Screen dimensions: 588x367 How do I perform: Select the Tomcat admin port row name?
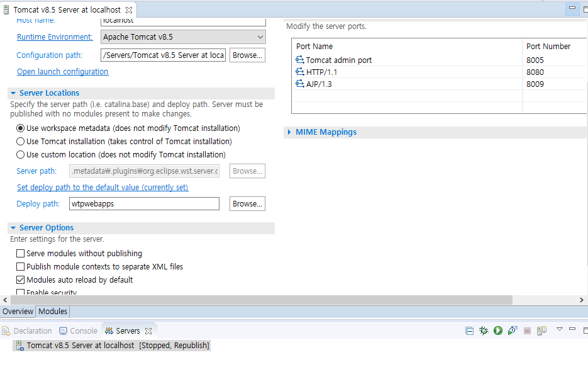pyautogui.click(x=338, y=60)
